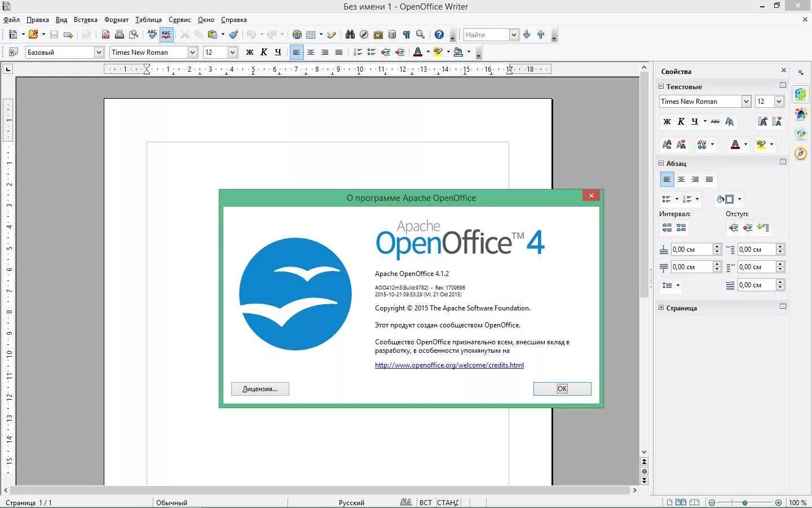Open sidebar font size 12 dropdown
Viewport: 812px width, 508px height.
[779, 101]
